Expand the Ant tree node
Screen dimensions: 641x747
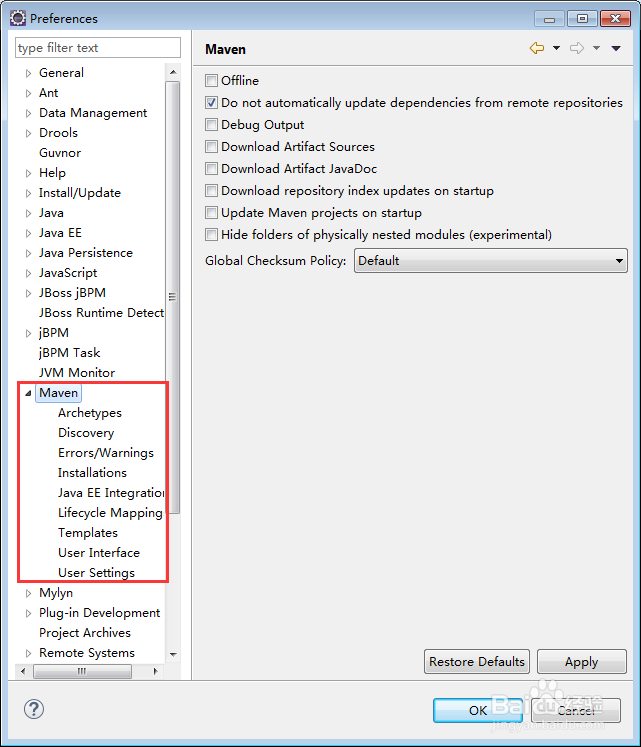coord(29,93)
